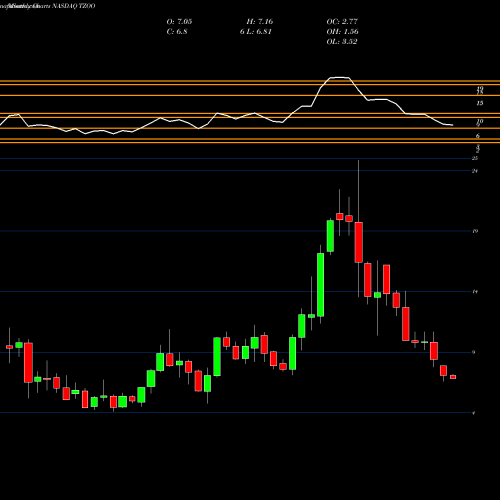The width and height of the screenshot is (500, 500).
Task: Click the OL: 3.52 reading
Action: pos(342,42)
